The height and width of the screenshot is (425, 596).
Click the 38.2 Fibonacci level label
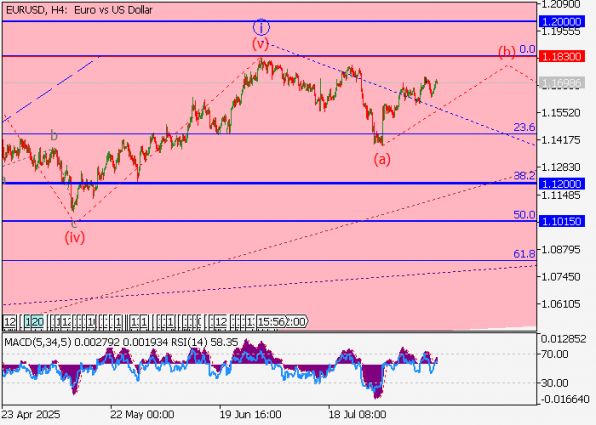tap(524, 176)
